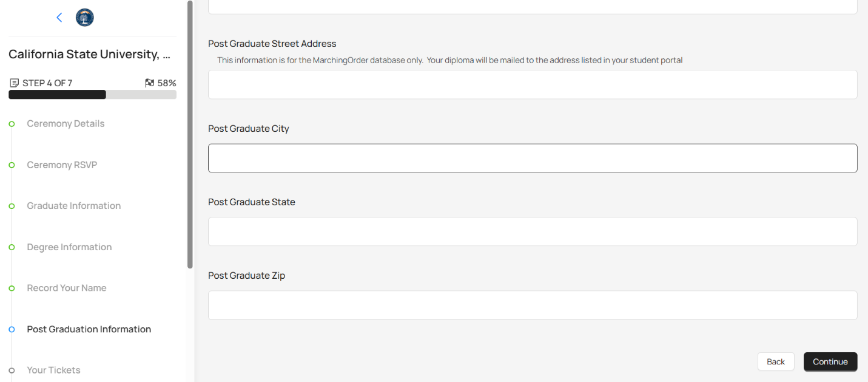This screenshot has width=868, height=382.
Task: Click the Post Graduation Information step circle
Action: click(12, 329)
